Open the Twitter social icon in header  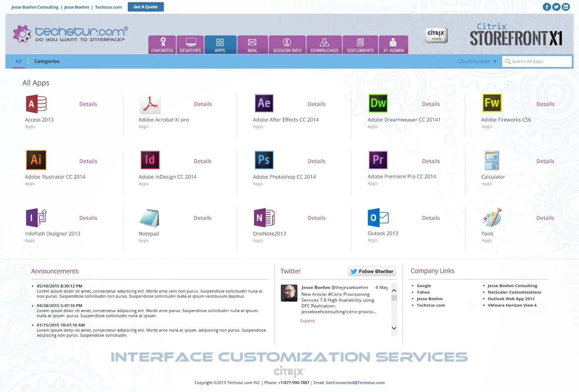coord(556,7)
